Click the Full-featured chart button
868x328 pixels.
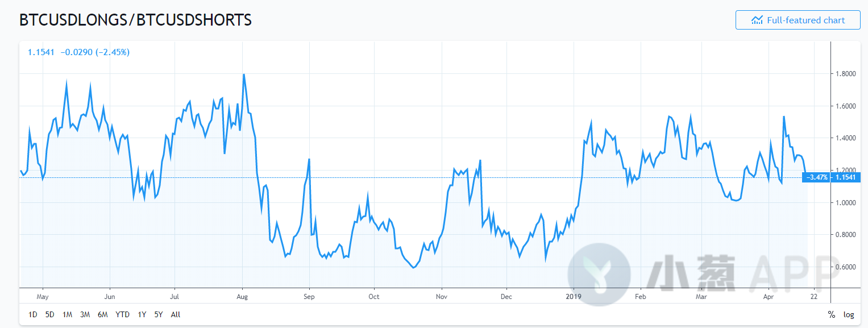pos(798,20)
